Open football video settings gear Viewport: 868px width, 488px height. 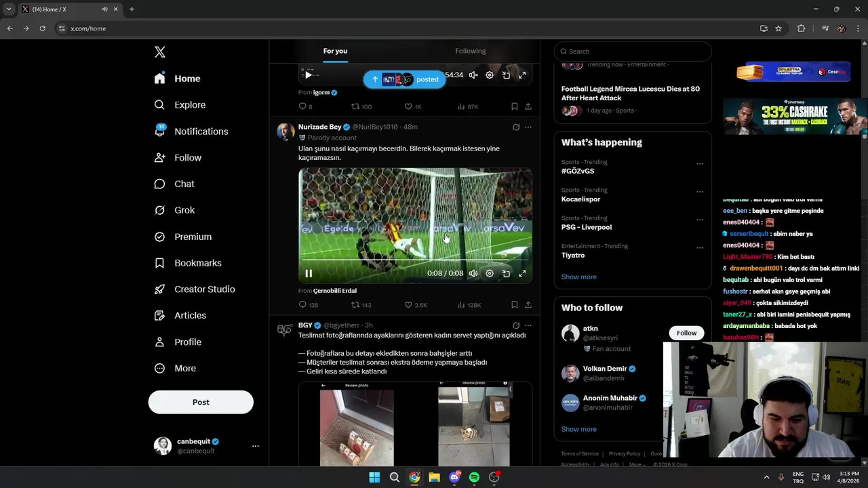click(490, 274)
